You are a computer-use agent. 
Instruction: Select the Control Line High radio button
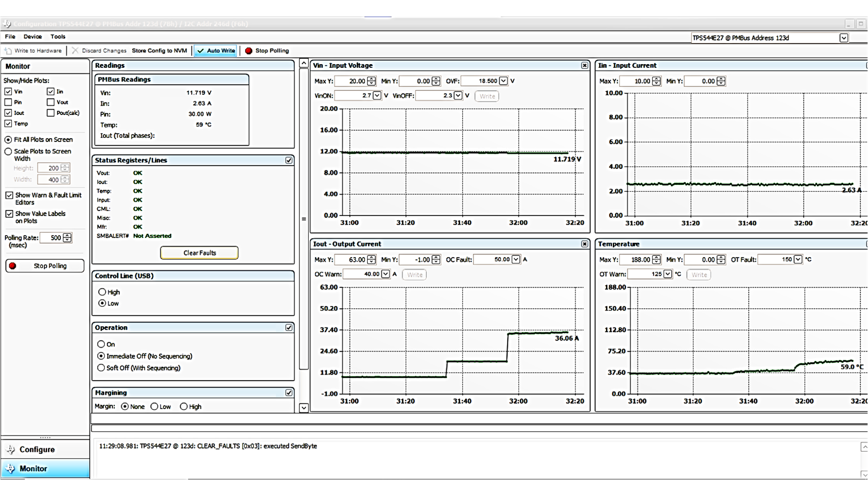102,292
